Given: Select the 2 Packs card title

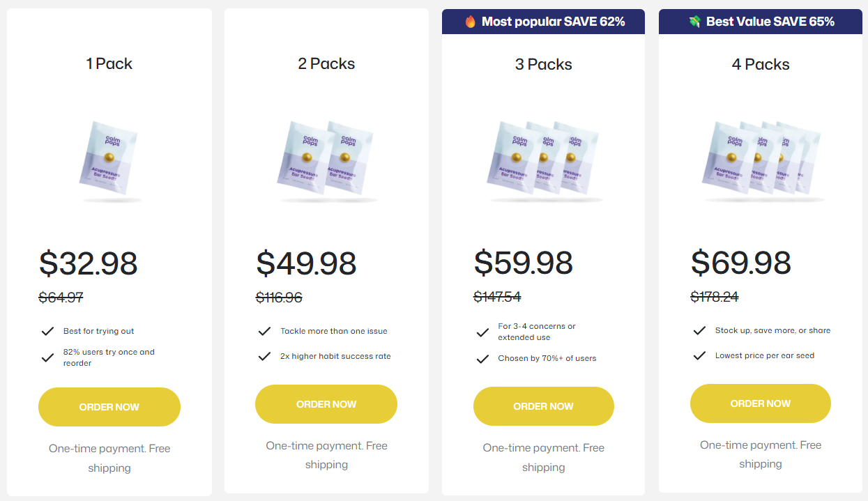Looking at the screenshot, I should coord(326,63).
